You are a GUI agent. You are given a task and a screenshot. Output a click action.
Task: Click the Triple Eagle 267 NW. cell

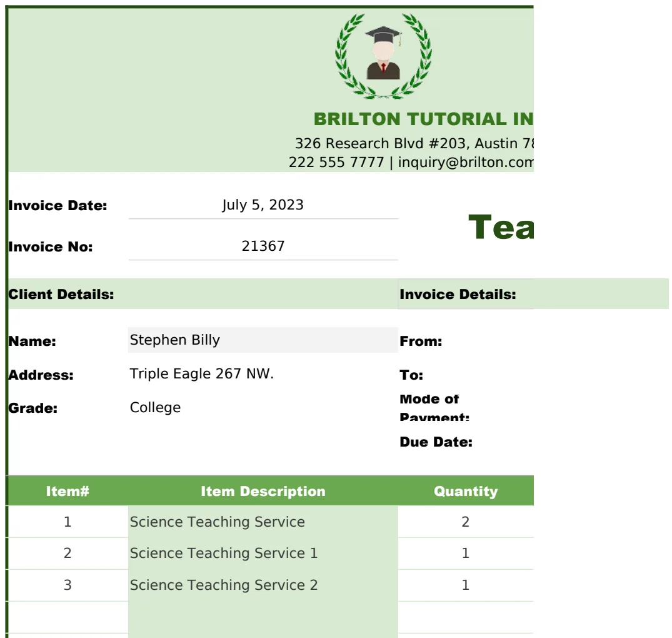coord(263,374)
